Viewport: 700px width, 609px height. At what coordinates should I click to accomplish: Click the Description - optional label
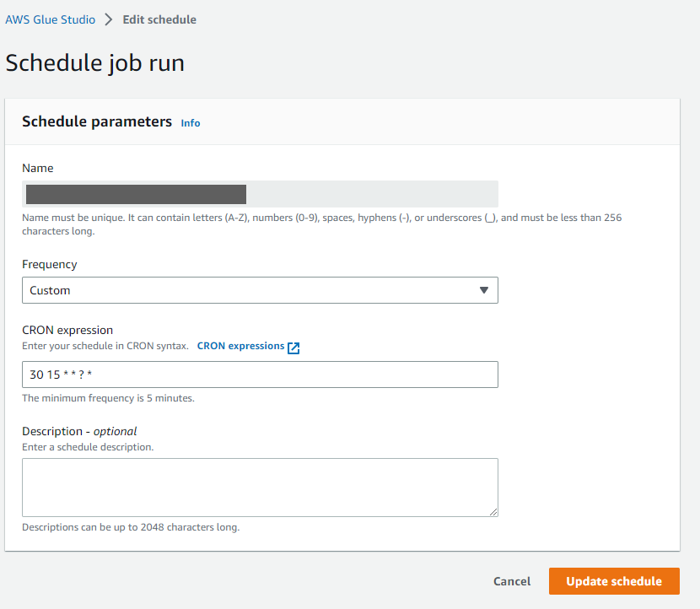(x=79, y=431)
